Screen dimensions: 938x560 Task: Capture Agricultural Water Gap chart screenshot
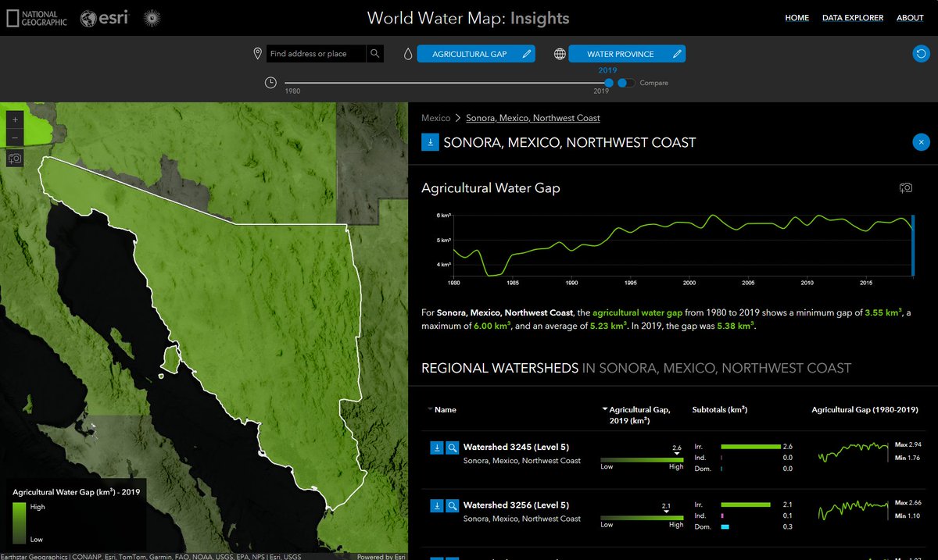[x=906, y=187]
